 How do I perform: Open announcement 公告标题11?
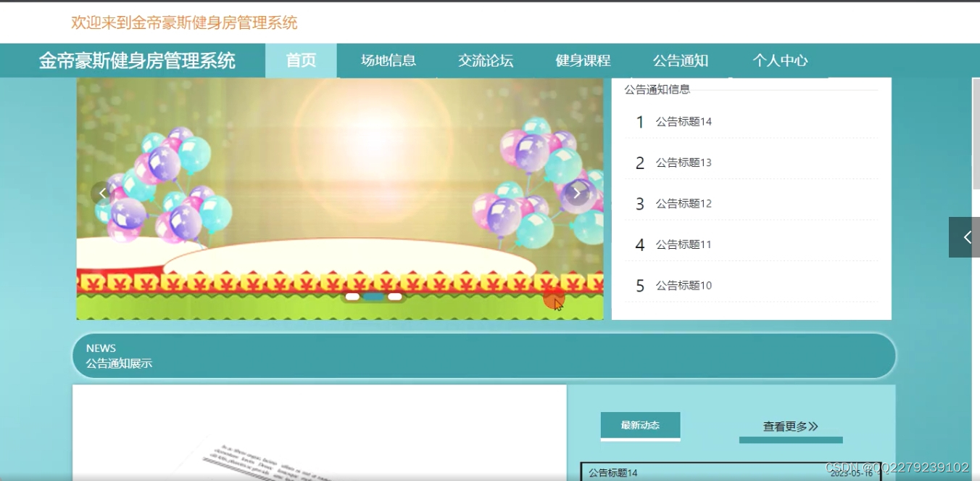pyautogui.click(x=751, y=244)
